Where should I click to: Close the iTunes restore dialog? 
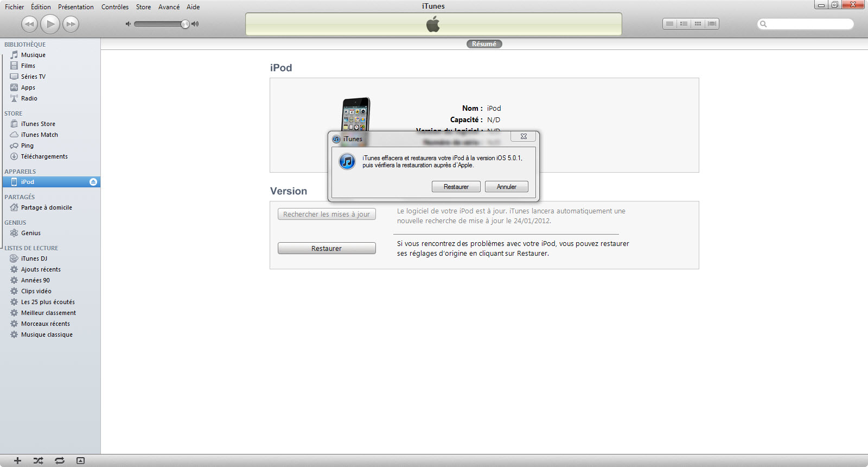pyautogui.click(x=524, y=136)
